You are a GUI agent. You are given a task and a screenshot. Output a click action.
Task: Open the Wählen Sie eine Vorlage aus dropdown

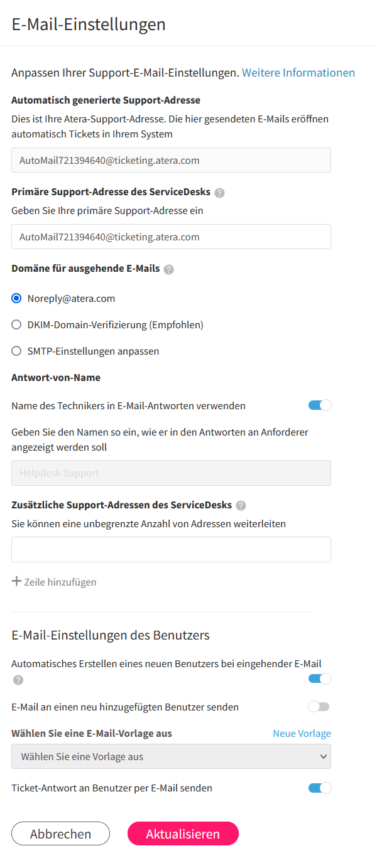pos(171,756)
